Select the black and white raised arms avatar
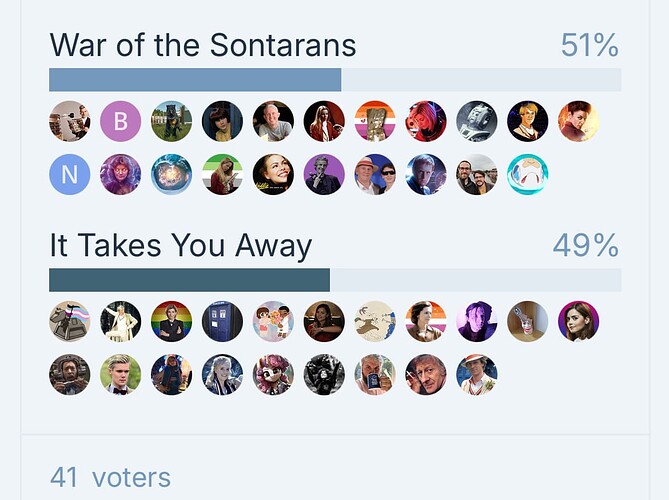The width and height of the screenshot is (669, 500). tap(324, 375)
